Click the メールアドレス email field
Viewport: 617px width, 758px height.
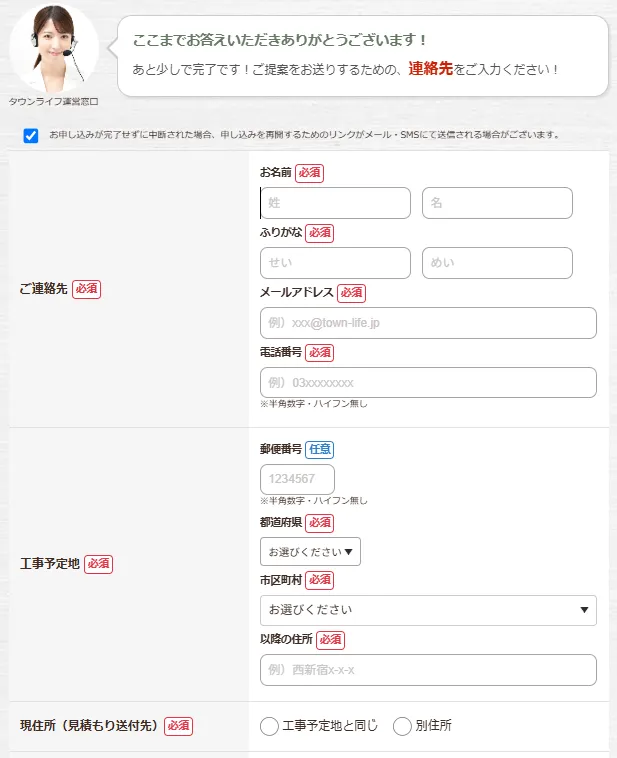428,323
